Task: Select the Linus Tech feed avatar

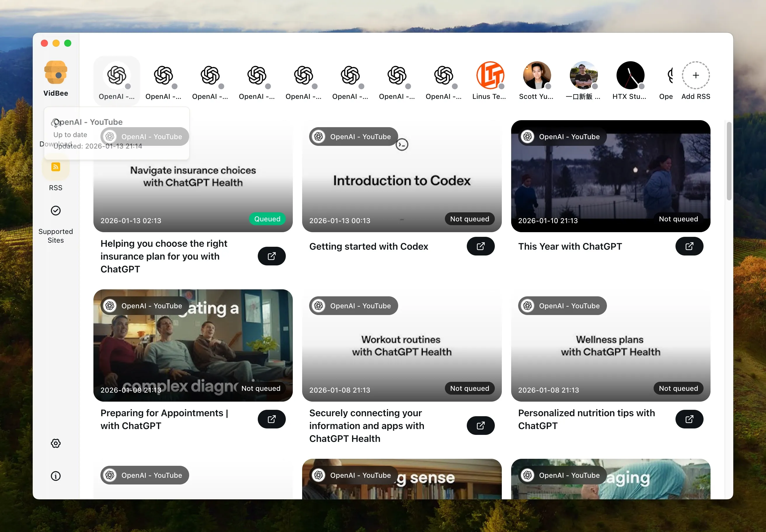Action: point(490,75)
